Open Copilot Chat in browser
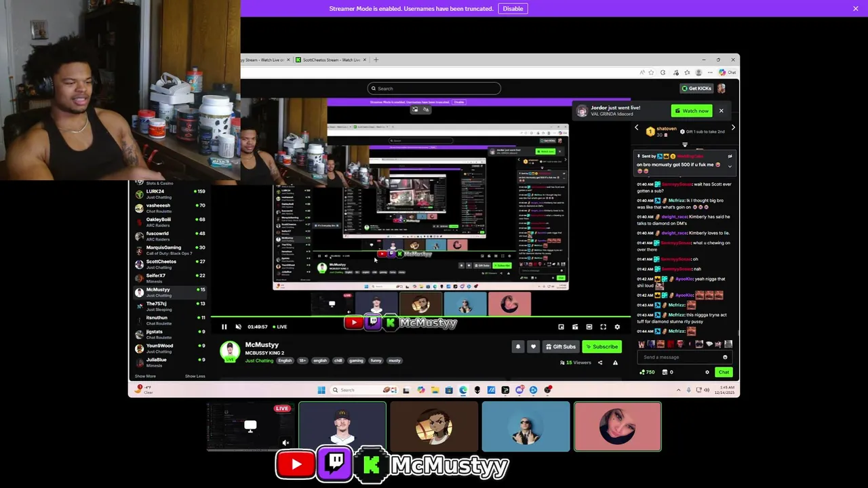The image size is (868, 488). (x=728, y=73)
